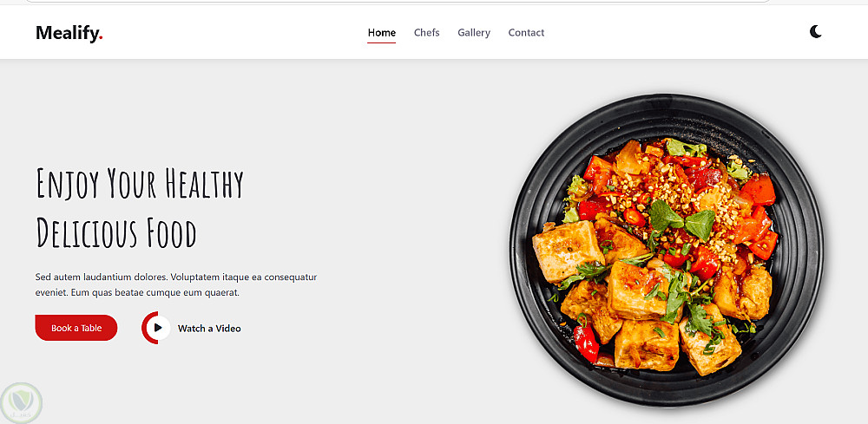This screenshot has height=424, width=868.
Task: Click the browser address bar at top
Action: pyautogui.click(x=398, y=2)
